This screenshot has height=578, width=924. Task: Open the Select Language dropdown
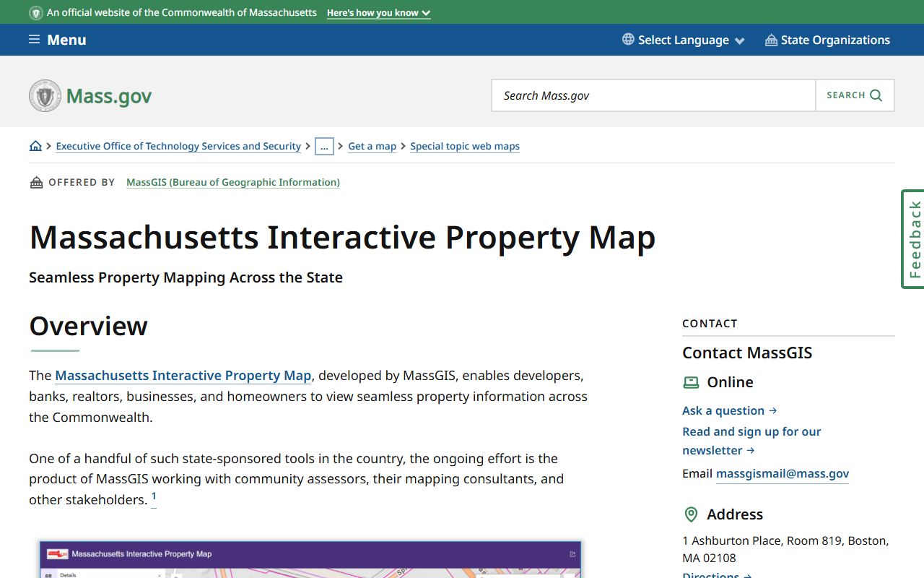[683, 40]
